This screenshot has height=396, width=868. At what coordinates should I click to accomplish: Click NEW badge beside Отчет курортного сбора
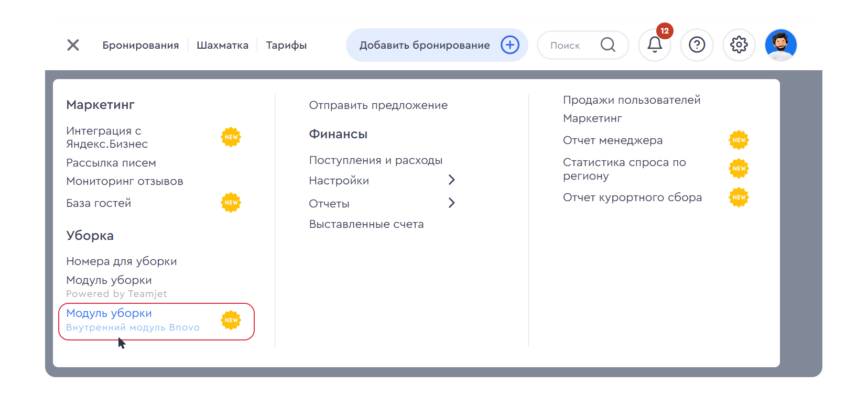739,197
